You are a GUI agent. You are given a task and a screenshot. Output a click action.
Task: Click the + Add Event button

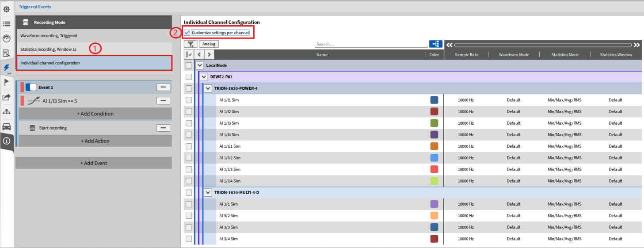(x=93, y=163)
